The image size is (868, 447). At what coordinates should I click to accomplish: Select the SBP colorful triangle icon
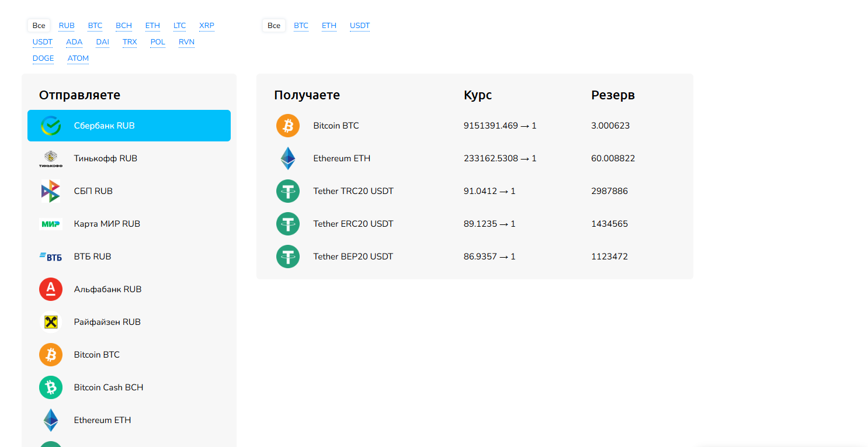tap(51, 191)
